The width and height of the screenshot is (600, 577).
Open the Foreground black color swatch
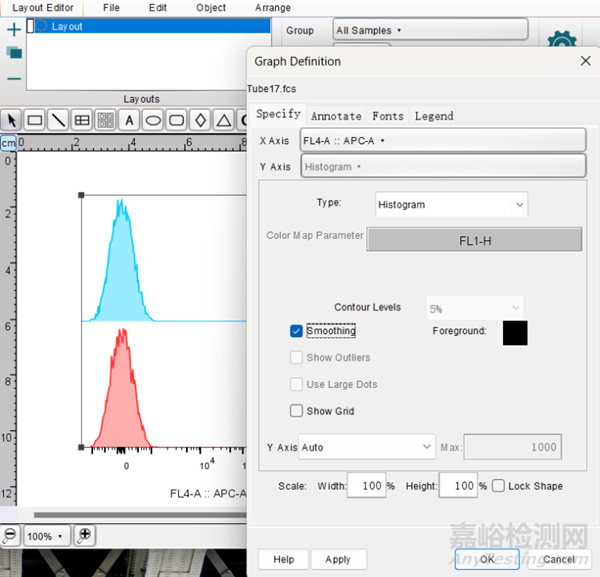point(515,333)
